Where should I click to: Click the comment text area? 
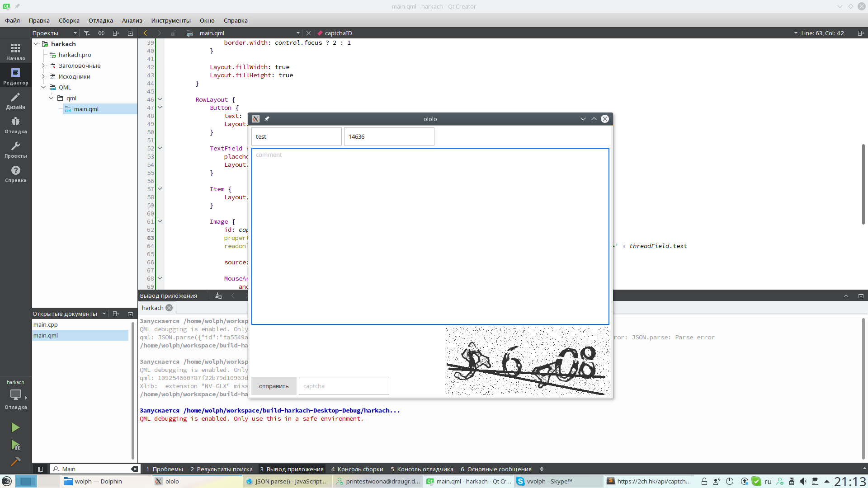pos(430,236)
